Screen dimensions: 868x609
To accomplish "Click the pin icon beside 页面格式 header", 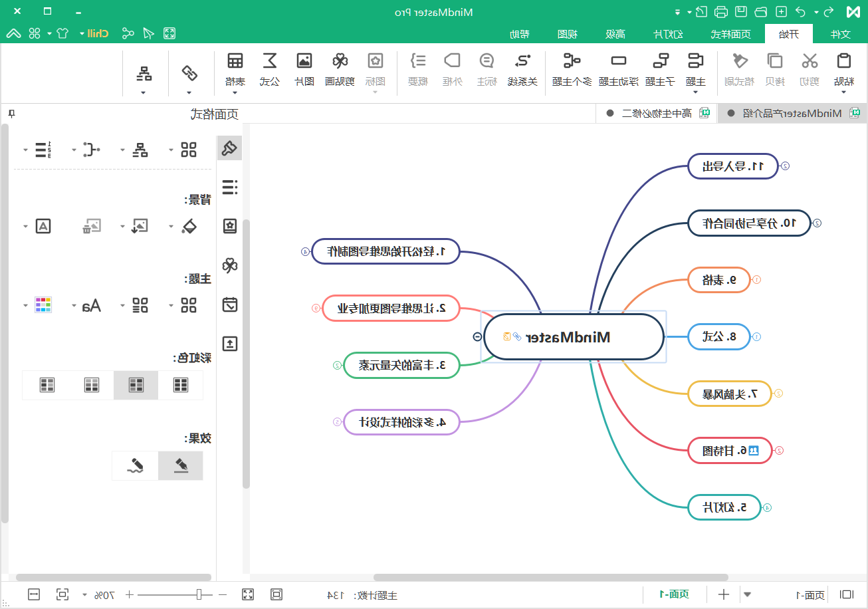I will coord(11,114).
